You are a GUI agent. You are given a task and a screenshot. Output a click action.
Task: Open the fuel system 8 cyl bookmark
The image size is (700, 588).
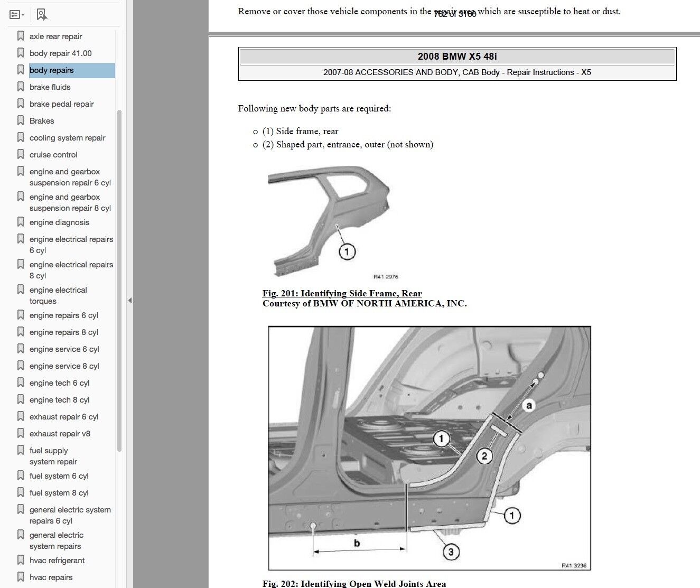(x=59, y=493)
